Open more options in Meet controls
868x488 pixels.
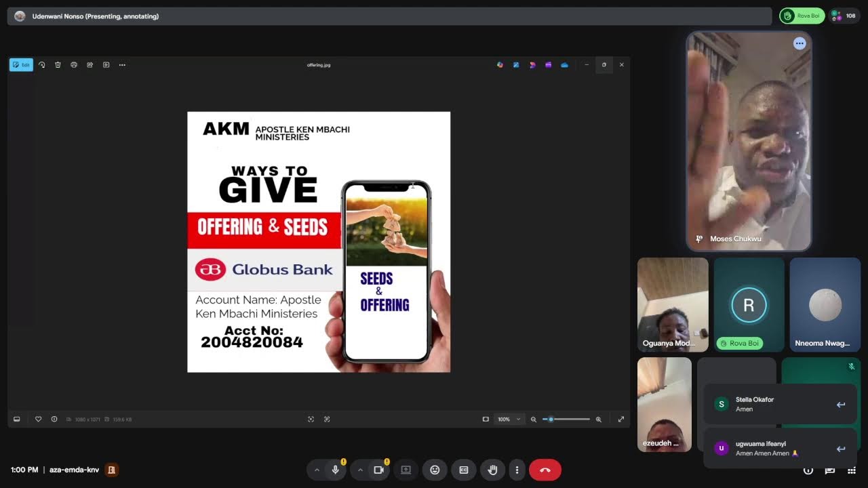pyautogui.click(x=517, y=470)
